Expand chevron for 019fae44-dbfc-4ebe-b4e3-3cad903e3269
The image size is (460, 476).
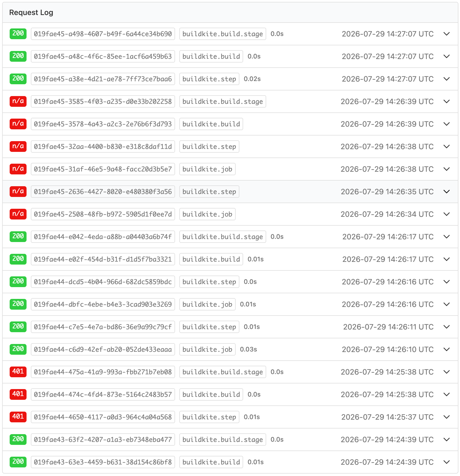click(x=446, y=304)
